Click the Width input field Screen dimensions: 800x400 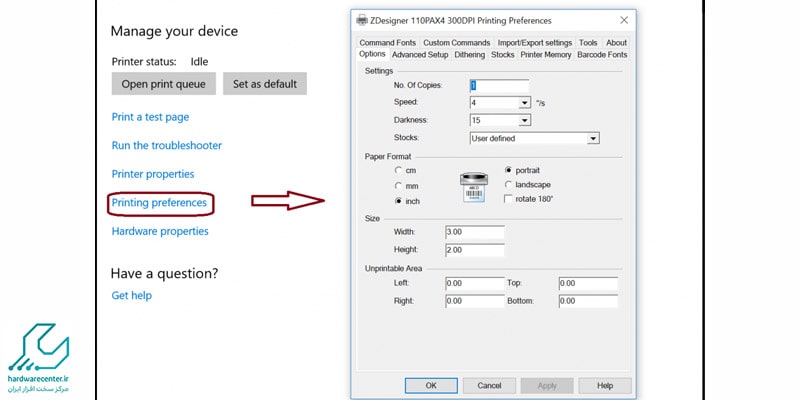(474, 232)
